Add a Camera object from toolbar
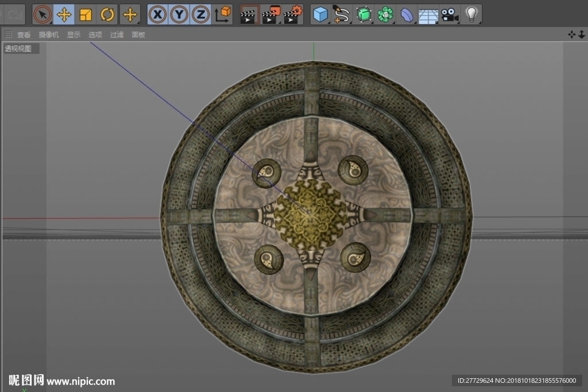The width and height of the screenshot is (588, 392). coord(450,14)
